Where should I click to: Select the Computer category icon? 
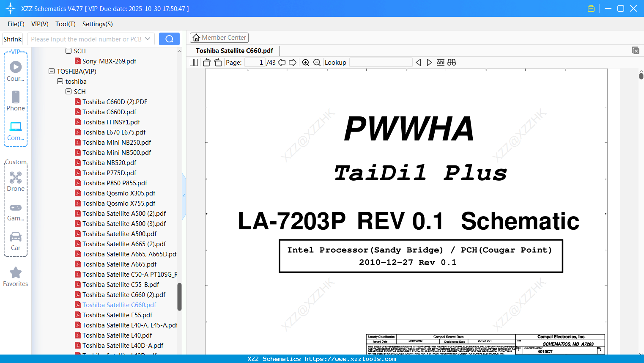(x=16, y=126)
